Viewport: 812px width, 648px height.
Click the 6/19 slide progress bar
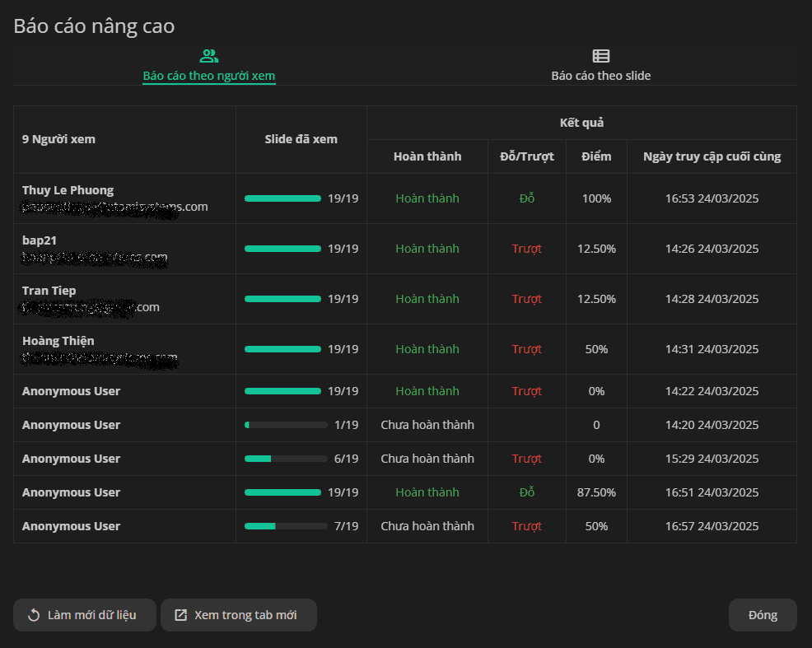(x=286, y=459)
